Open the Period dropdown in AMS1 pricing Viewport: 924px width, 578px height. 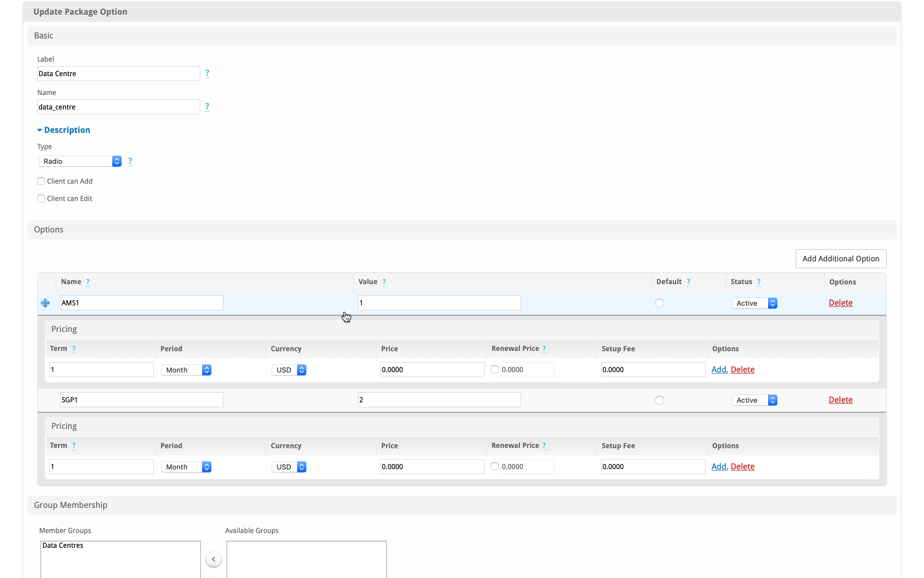click(186, 370)
